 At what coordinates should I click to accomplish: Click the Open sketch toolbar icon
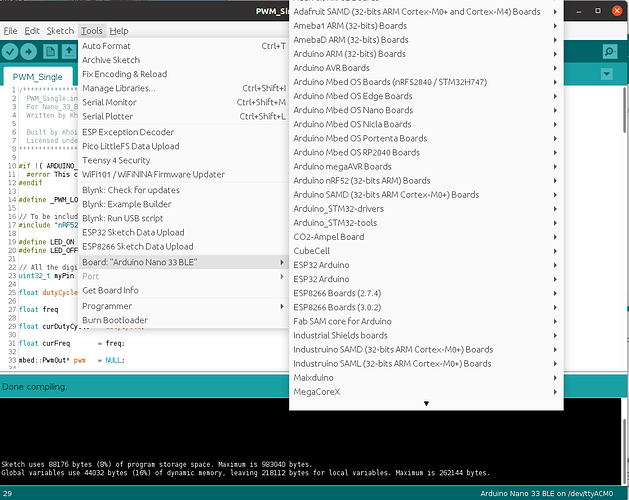coord(69,52)
